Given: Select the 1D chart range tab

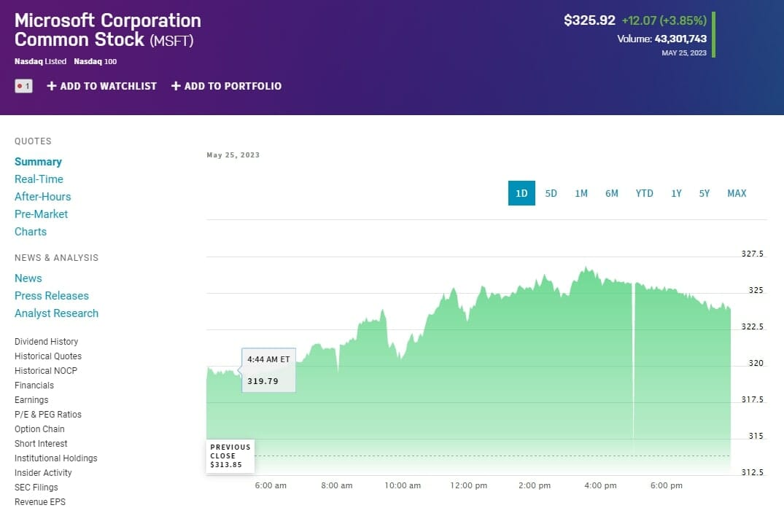Looking at the screenshot, I should [x=521, y=193].
